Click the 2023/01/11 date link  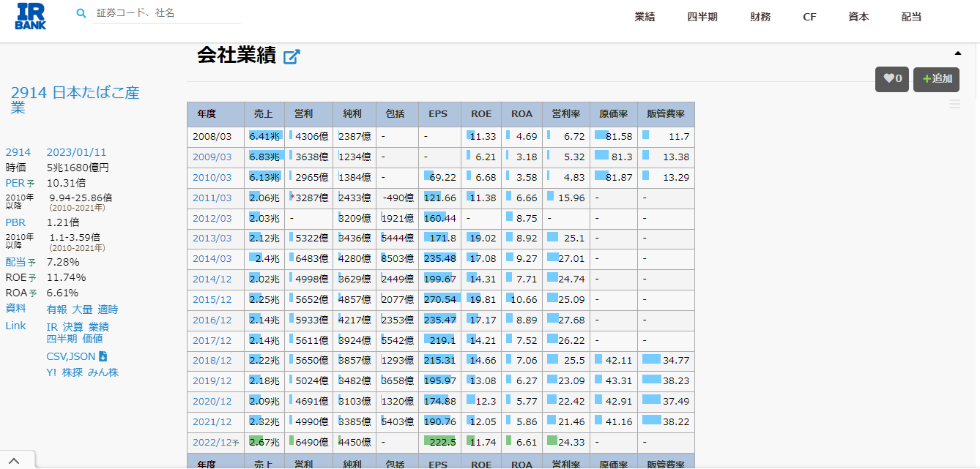click(76, 152)
